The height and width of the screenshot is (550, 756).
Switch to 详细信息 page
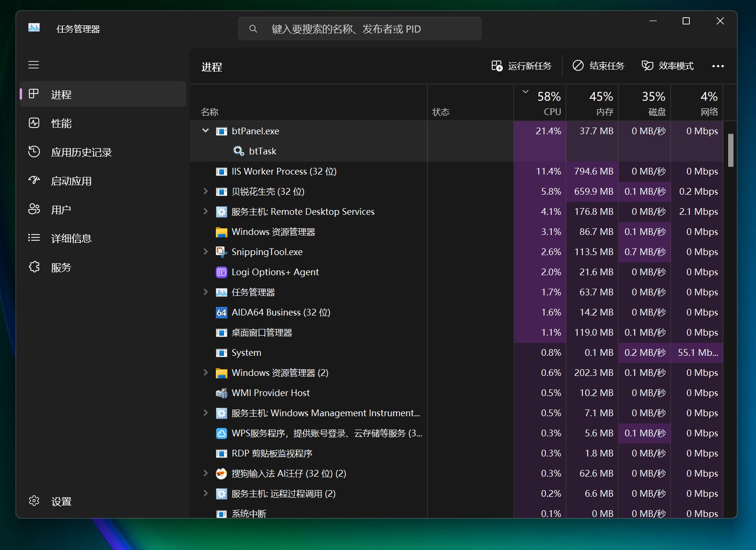pos(103,238)
